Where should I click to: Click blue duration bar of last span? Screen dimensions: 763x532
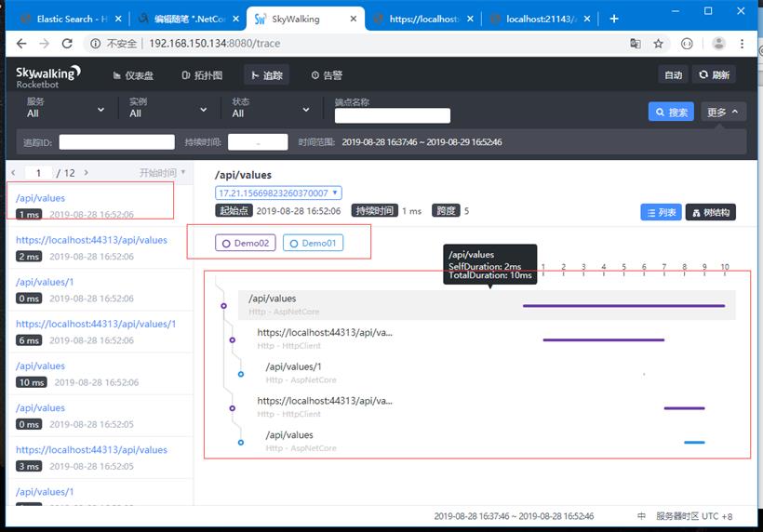[694, 443]
